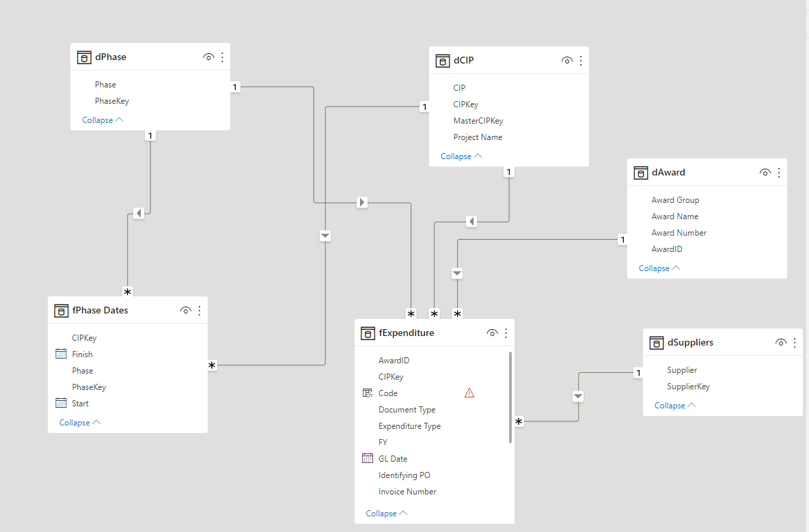Select filter arrow on dAward to fExpenditure relationship
The image size is (809, 532).
(457, 273)
